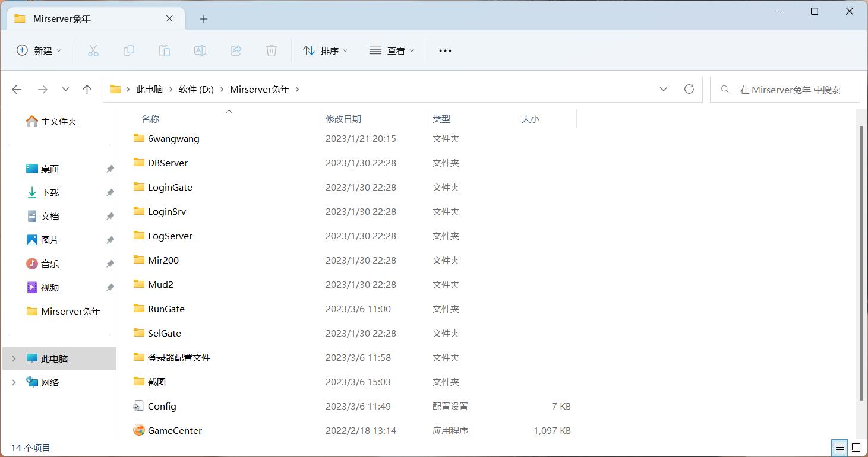Click the Rename icon in toolbar

click(x=200, y=50)
